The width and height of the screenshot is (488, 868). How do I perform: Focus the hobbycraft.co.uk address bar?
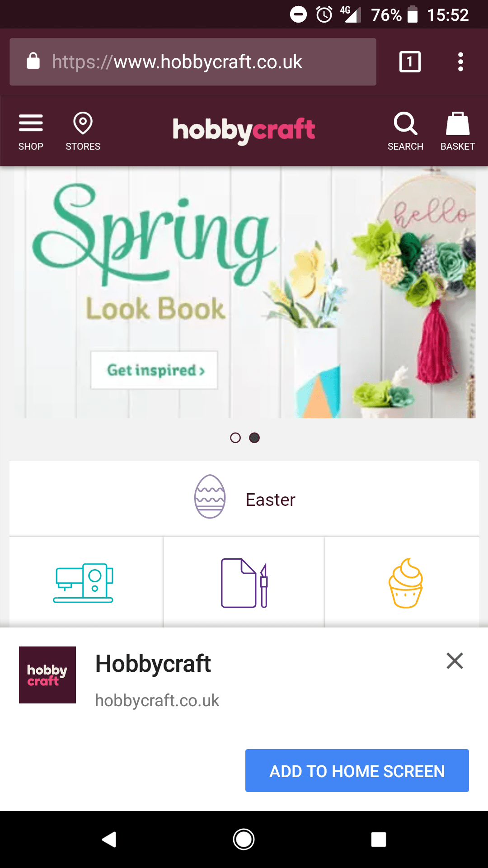pos(193,62)
